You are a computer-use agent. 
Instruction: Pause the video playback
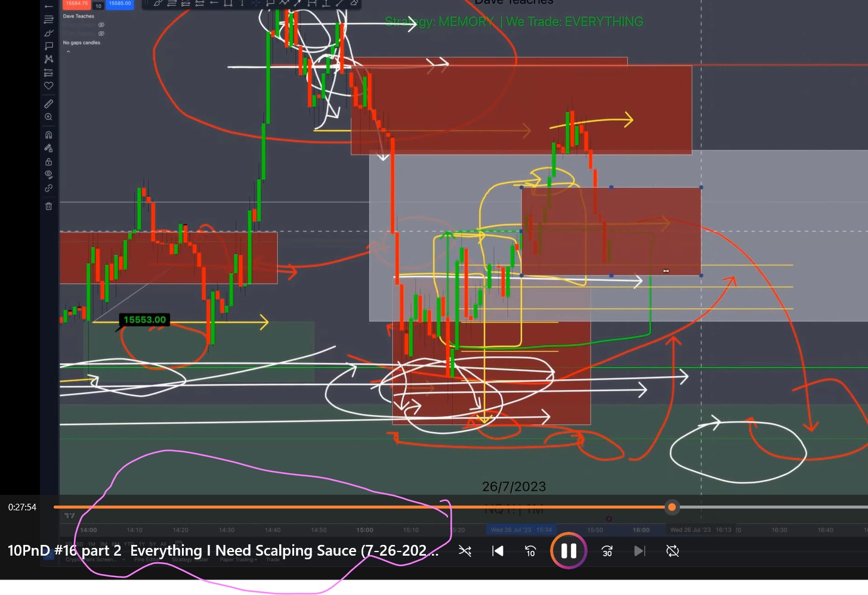click(x=569, y=551)
